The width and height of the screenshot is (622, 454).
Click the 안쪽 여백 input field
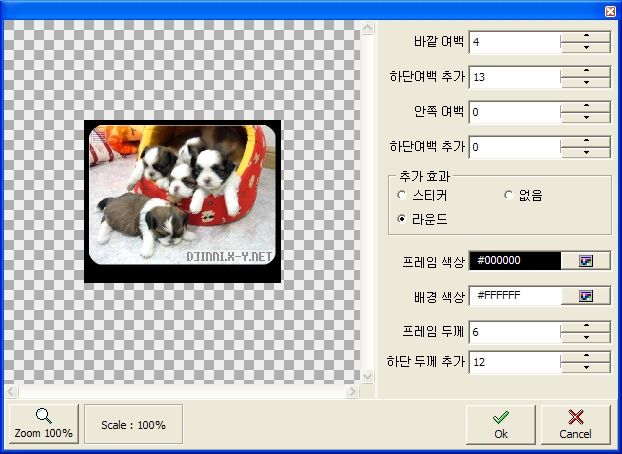pos(515,112)
